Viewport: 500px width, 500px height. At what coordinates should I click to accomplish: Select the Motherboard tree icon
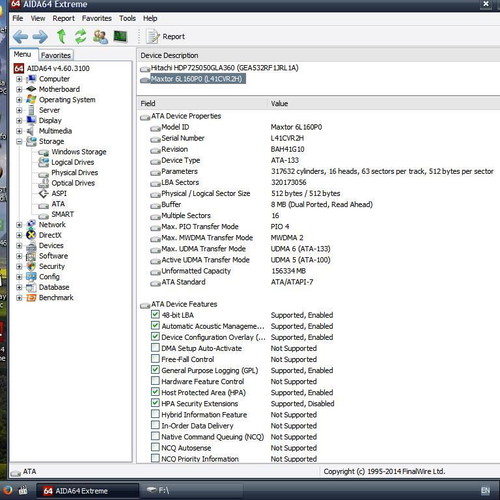pyautogui.click(x=31, y=89)
